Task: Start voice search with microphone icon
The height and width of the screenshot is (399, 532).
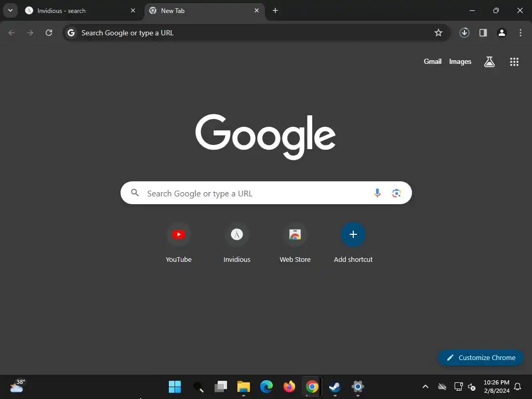Action: [x=377, y=193]
